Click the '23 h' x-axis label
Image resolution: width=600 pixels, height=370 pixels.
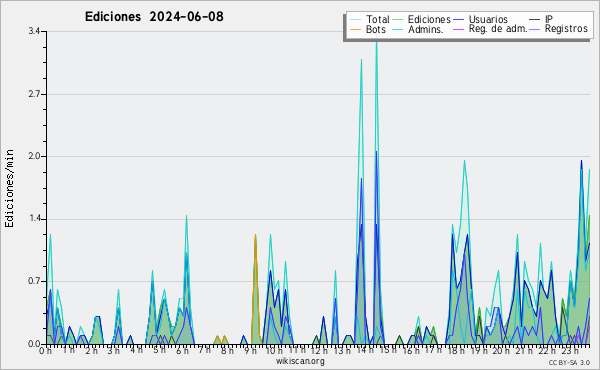(569, 351)
